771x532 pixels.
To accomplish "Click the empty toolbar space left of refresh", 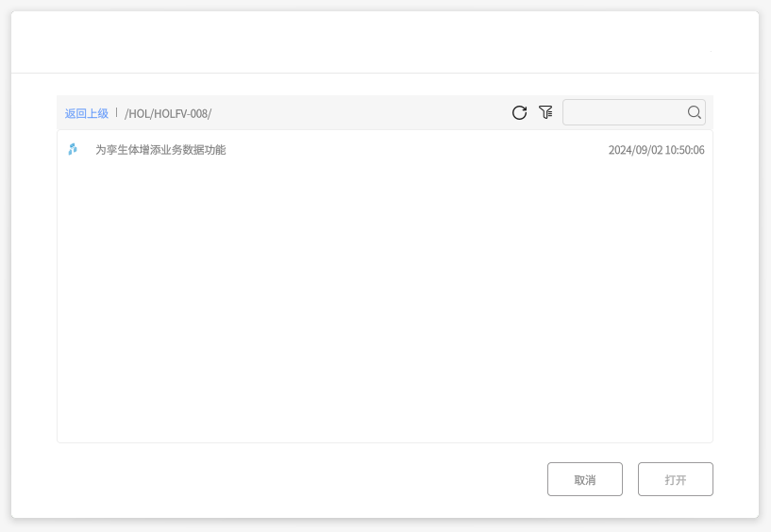I will [359, 113].
